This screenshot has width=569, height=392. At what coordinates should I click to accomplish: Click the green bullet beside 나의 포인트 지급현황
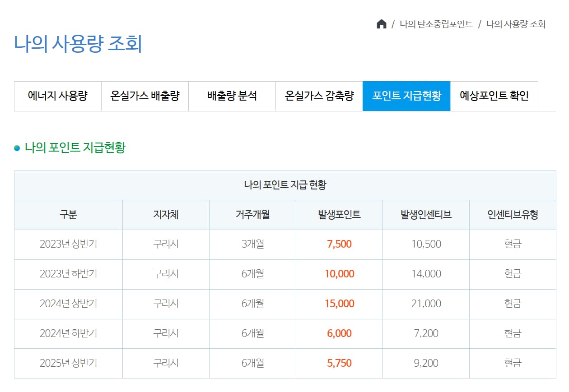tap(17, 147)
